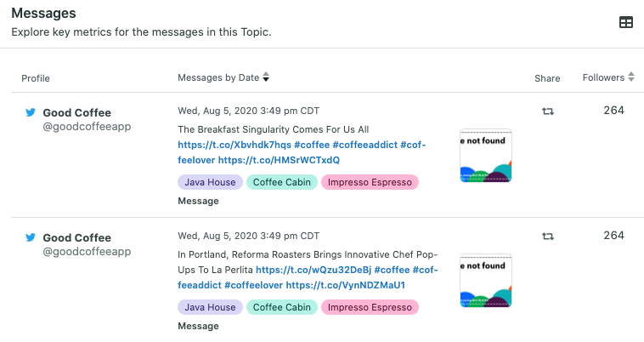The height and width of the screenshot is (342, 644).
Task: Click the #coffeelover hashtag in the second message
Action: point(254,285)
